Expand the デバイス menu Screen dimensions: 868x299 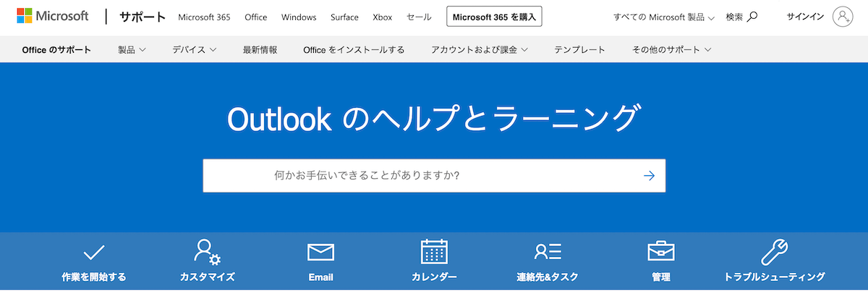195,50
